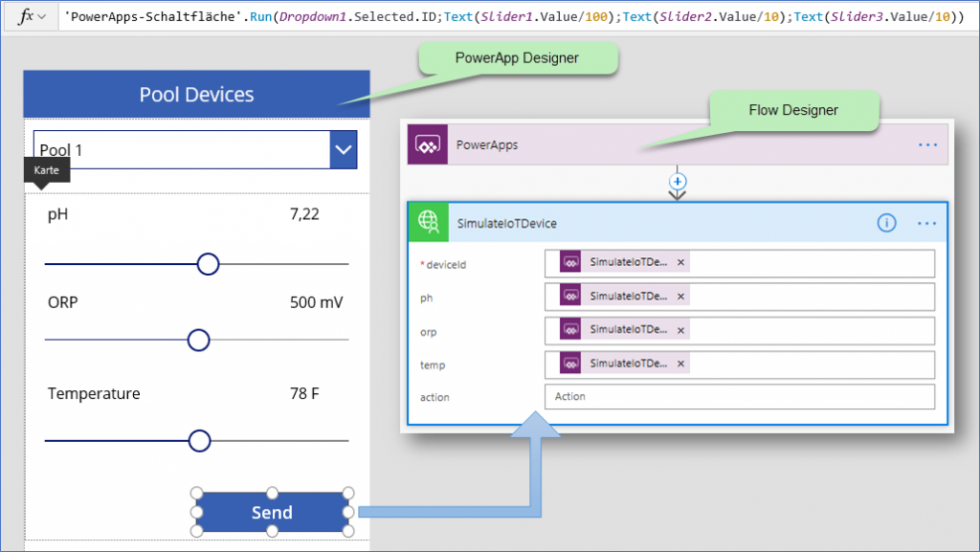The height and width of the screenshot is (552, 980).
Task: Click the SimulateIoTDevice globe icon
Action: [428, 222]
